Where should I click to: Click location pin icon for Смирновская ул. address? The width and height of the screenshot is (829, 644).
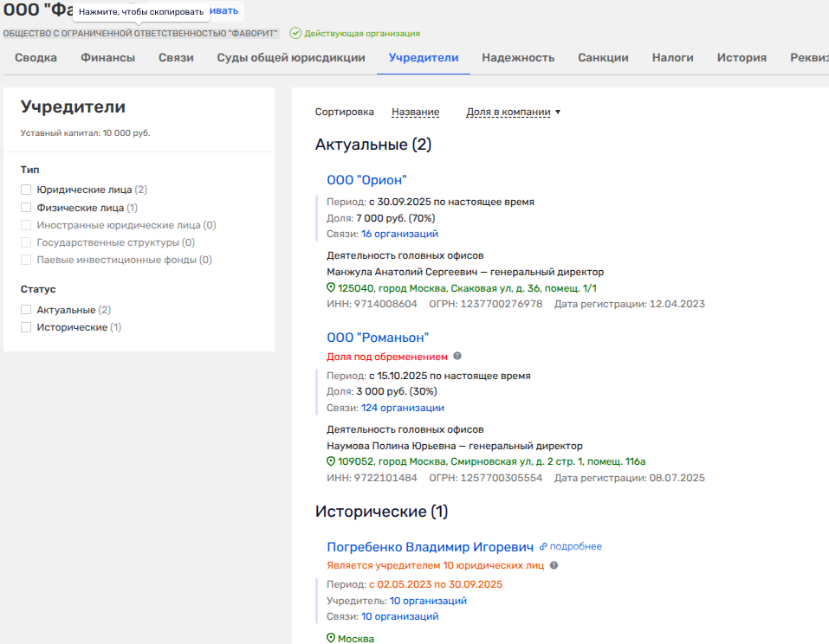tap(331, 461)
